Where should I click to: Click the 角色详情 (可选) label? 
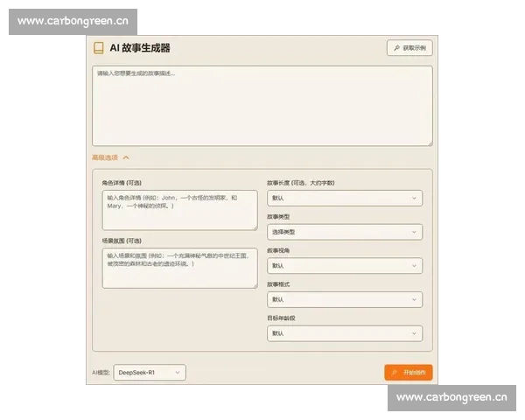(x=122, y=183)
